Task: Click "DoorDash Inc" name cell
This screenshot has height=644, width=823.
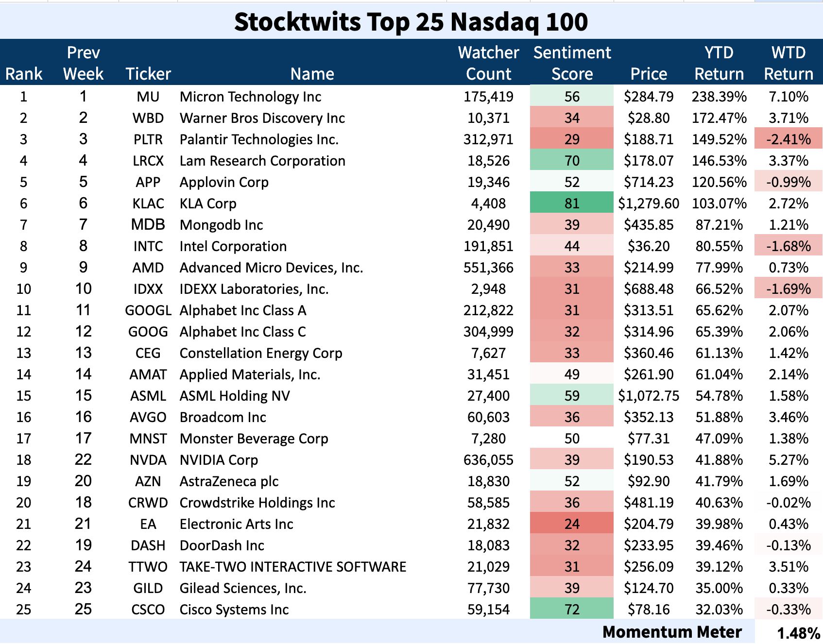Action: (x=222, y=545)
